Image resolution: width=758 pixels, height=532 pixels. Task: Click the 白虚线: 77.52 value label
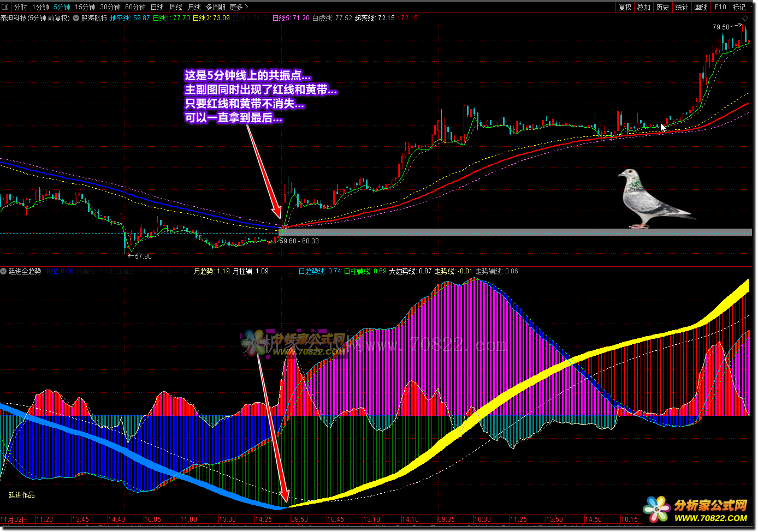tap(332, 18)
